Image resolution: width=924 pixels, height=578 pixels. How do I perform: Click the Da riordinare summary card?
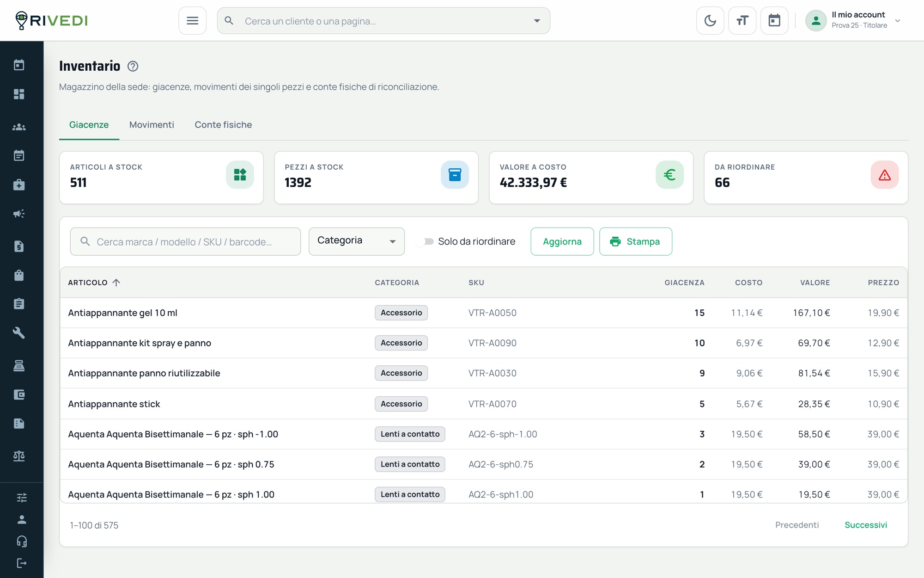tap(806, 178)
